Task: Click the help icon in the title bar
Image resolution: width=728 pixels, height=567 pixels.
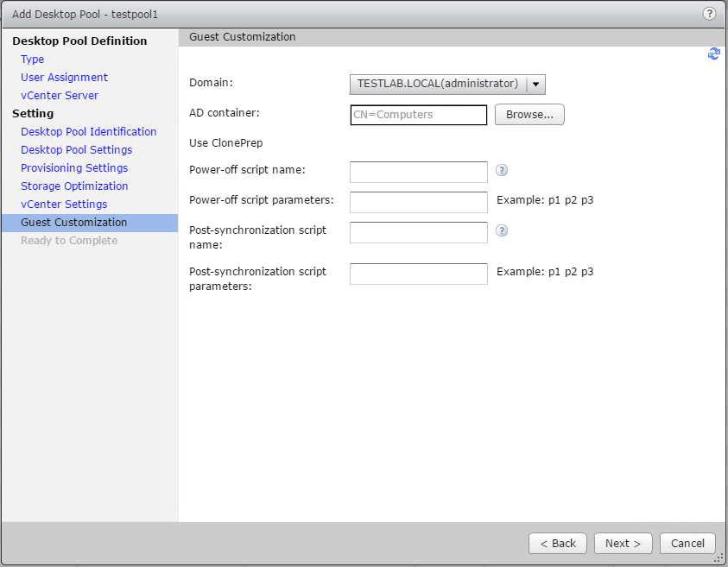Action: click(710, 14)
